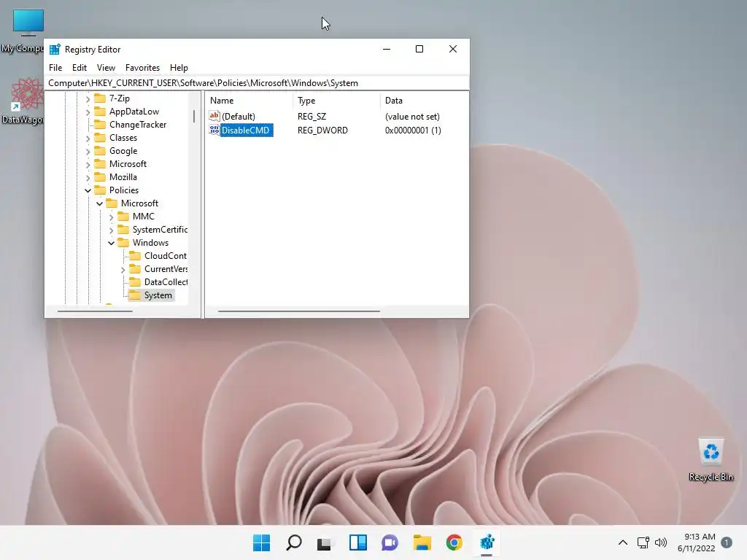Select the Microsoft key under Policies
747x560 pixels.
point(139,203)
